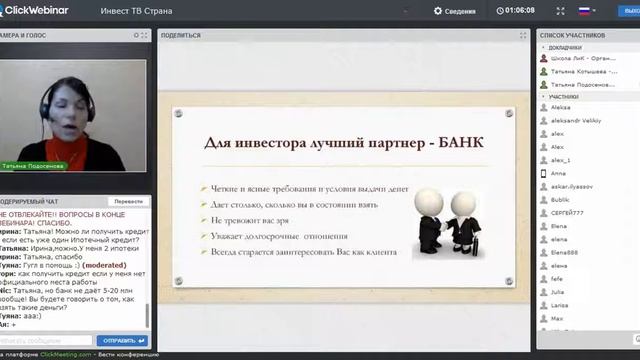Image resolution: width=640 pixels, height=360 pixels.
Task: Click the slide title about БАНК
Action: 344,142
